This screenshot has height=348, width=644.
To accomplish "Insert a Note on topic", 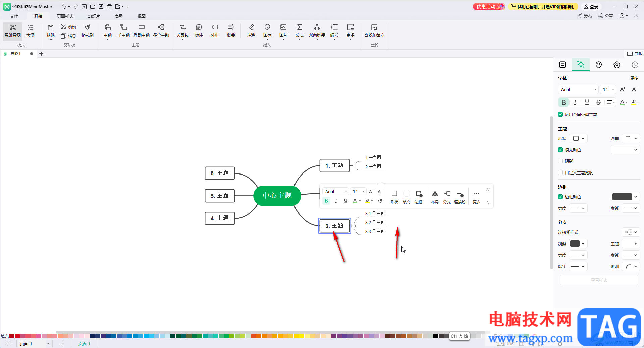I will pyautogui.click(x=251, y=31).
